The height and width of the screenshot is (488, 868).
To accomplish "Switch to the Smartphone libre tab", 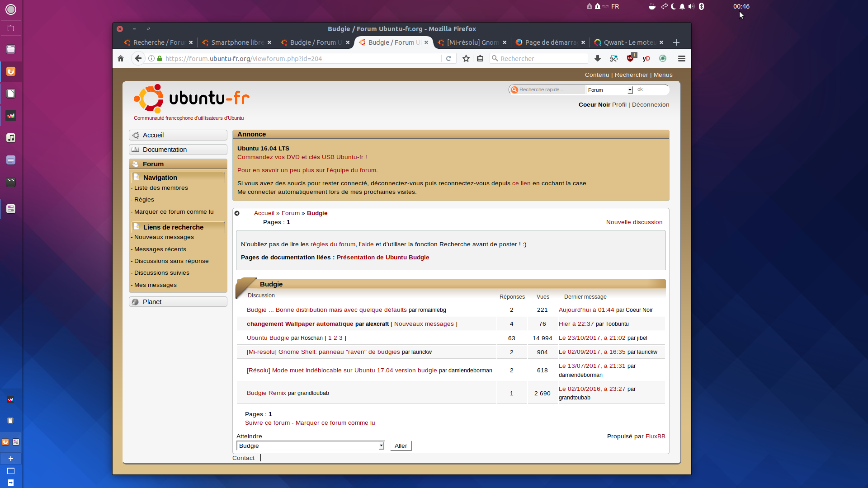I will point(236,42).
